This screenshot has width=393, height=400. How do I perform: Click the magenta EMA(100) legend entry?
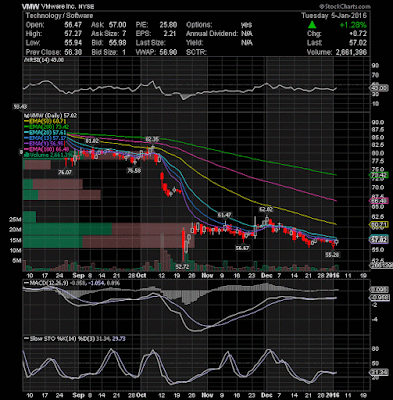click(x=46, y=149)
